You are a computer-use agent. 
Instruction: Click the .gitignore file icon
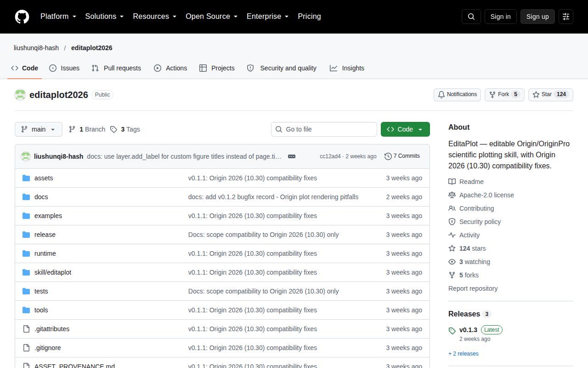pyautogui.click(x=26, y=348)
